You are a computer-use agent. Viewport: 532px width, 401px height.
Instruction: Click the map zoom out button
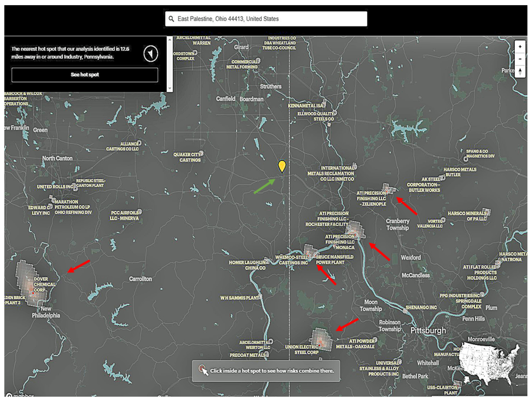pyautogui.click(x=520, y=59)
